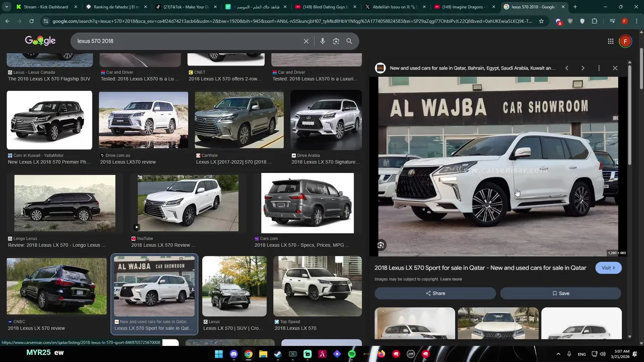Clear the search box with the X icon
The height and width of the screenshot is (362, 644).
(x=306, y=41)
